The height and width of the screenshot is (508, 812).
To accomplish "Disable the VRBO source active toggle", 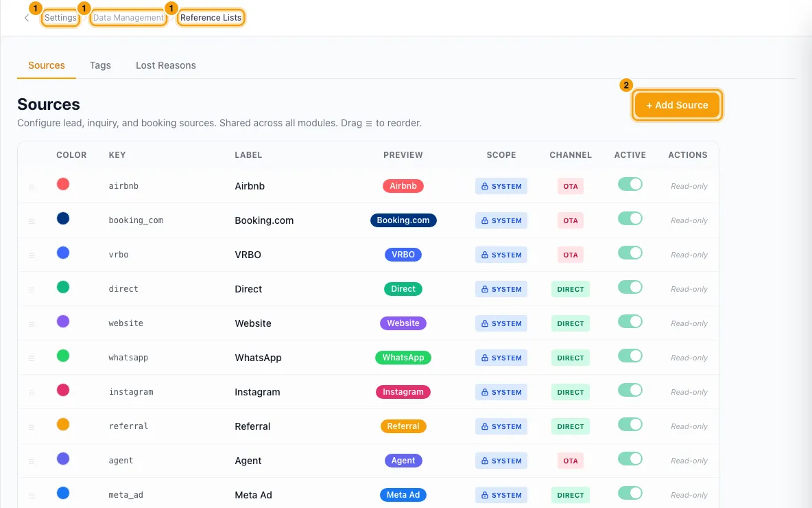I will click(630, 253).
